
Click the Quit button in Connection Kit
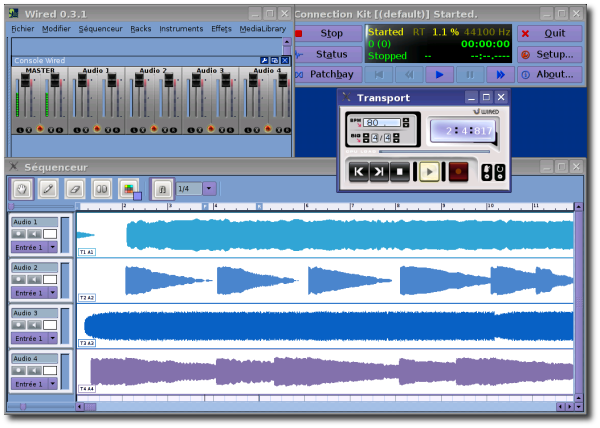click(x=550, y=33)
